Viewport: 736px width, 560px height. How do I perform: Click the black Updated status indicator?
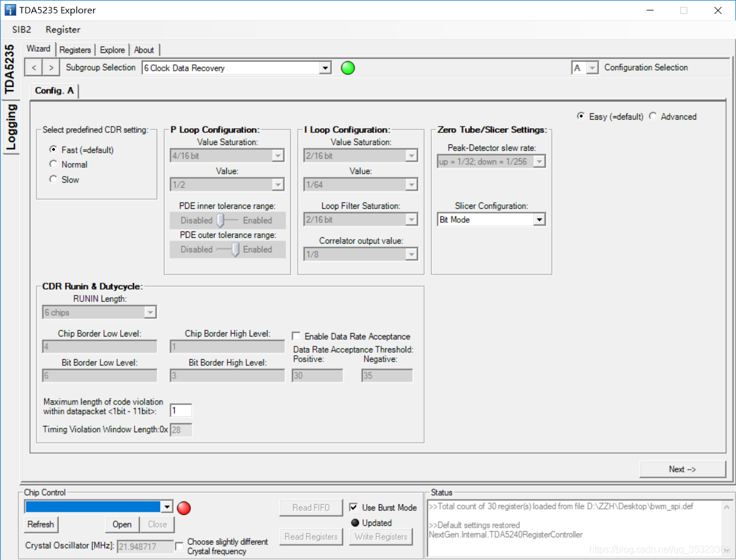(x=355, y=522)
